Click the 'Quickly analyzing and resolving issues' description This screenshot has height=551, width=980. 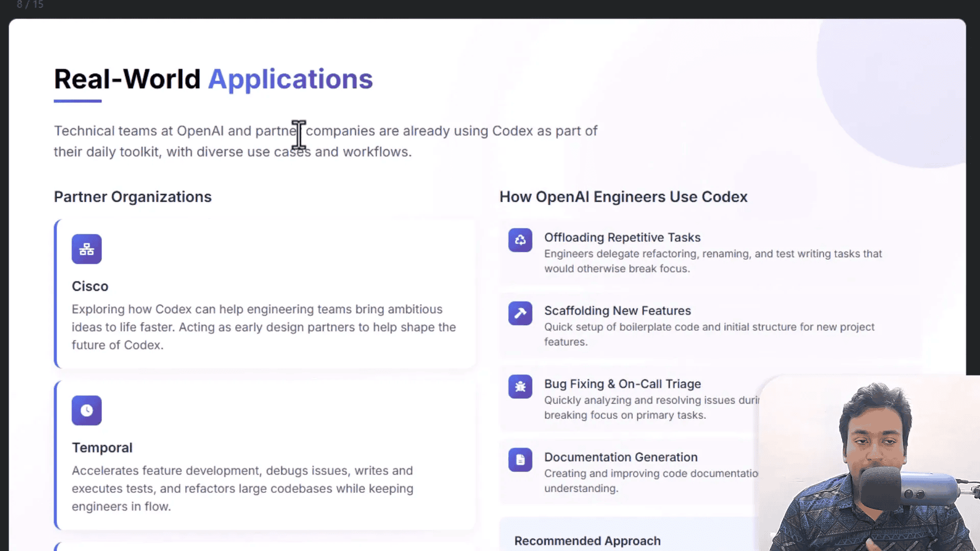[652, 408]
